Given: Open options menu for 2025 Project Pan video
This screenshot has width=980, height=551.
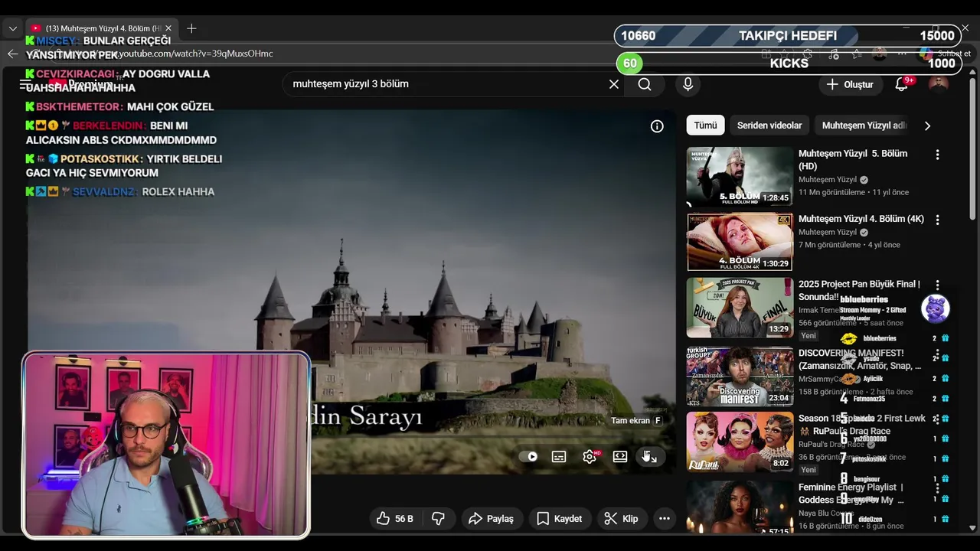Looking at the screenshot, I should click(x=937, y=285).
